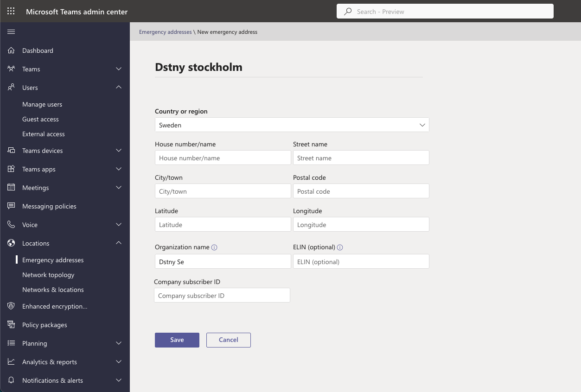Expand the Notifications & alerts chevron
Screen dimensions: 581x392
[x=119, y=380]
